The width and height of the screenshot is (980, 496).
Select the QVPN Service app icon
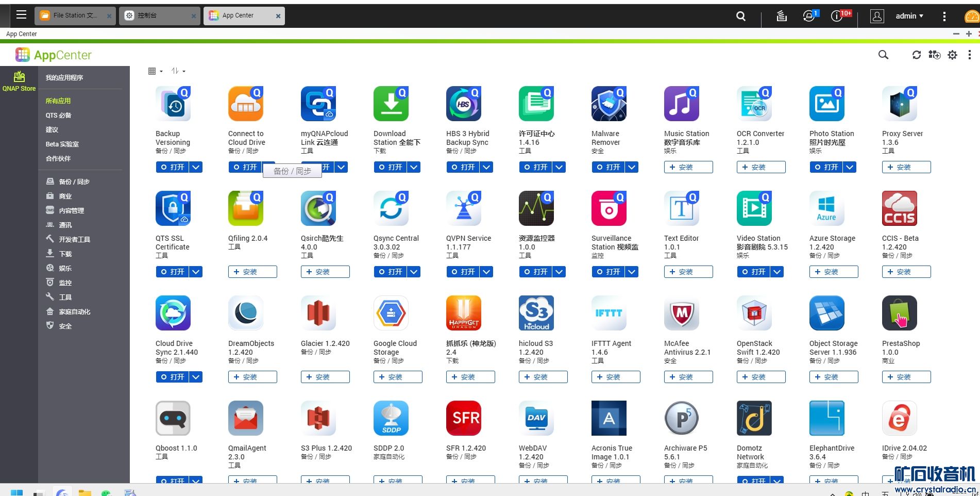point(464,208)
